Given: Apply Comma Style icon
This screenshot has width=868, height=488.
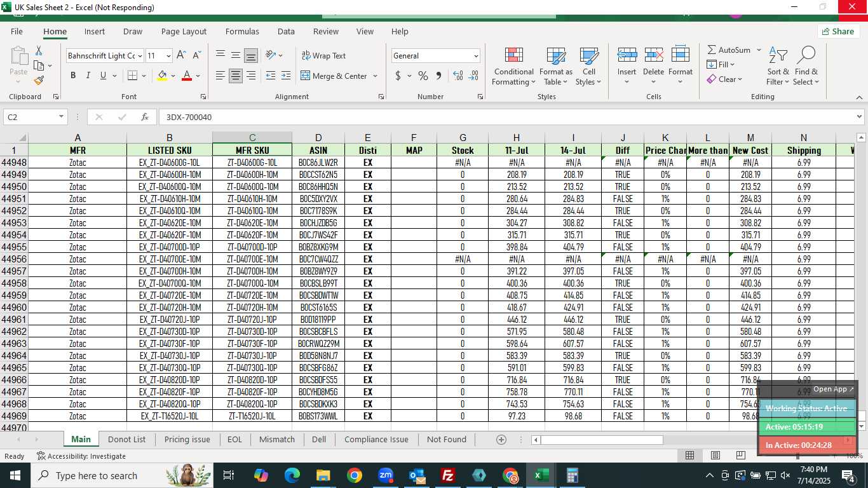Looking at the screenshot, I should click(x=438, y=76).
